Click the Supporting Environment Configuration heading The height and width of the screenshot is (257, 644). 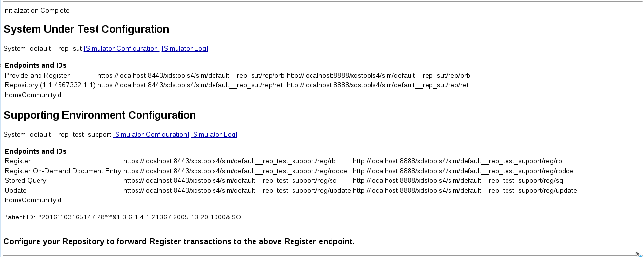point(99,115)
